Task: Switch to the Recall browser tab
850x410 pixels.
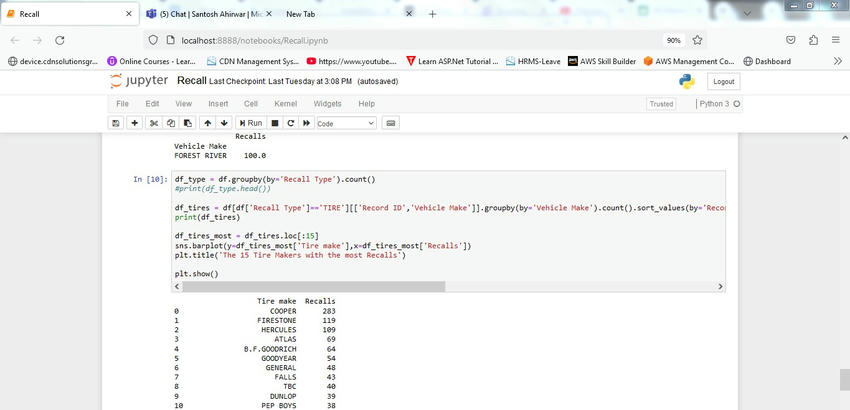Action: (x=69, y=14)
